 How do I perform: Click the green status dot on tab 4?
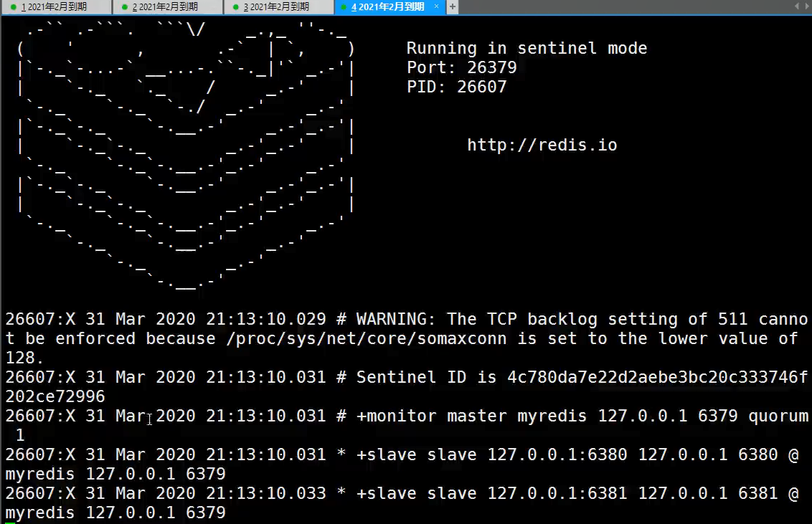coord(344,6)
